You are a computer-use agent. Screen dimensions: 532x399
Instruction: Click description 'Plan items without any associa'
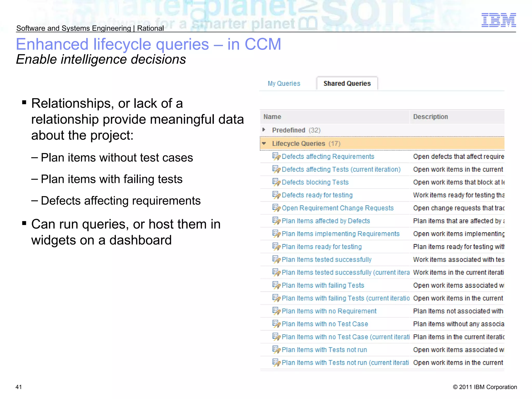459,324
